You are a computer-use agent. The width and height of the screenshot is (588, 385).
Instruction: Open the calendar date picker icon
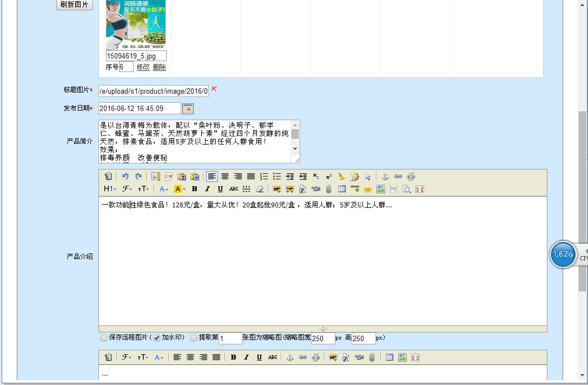point(188,109)
